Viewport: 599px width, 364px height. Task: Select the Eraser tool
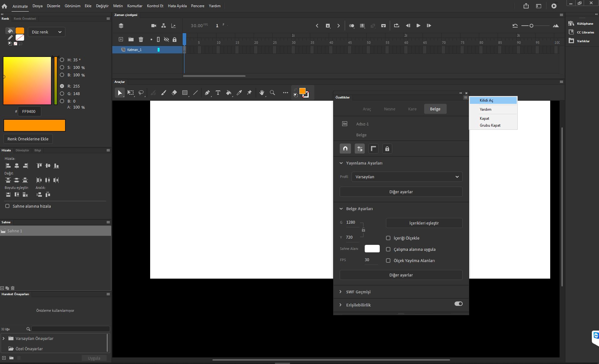174,93
